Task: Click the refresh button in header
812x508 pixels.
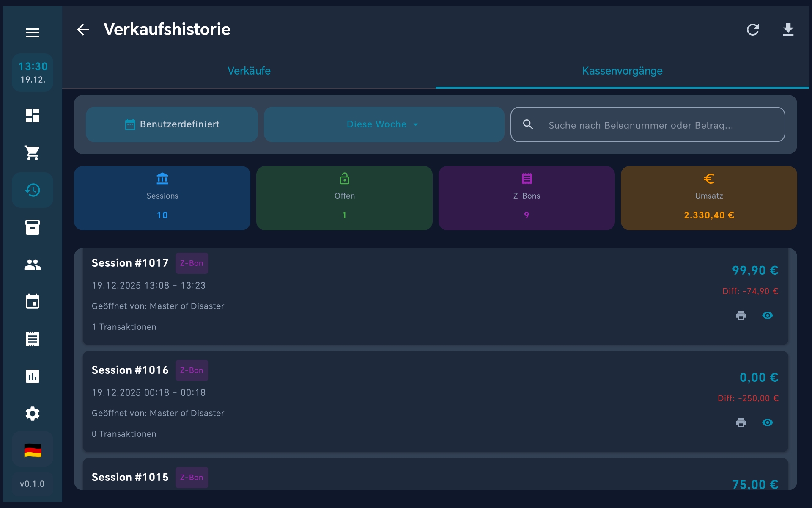Action: coord(752,30)
